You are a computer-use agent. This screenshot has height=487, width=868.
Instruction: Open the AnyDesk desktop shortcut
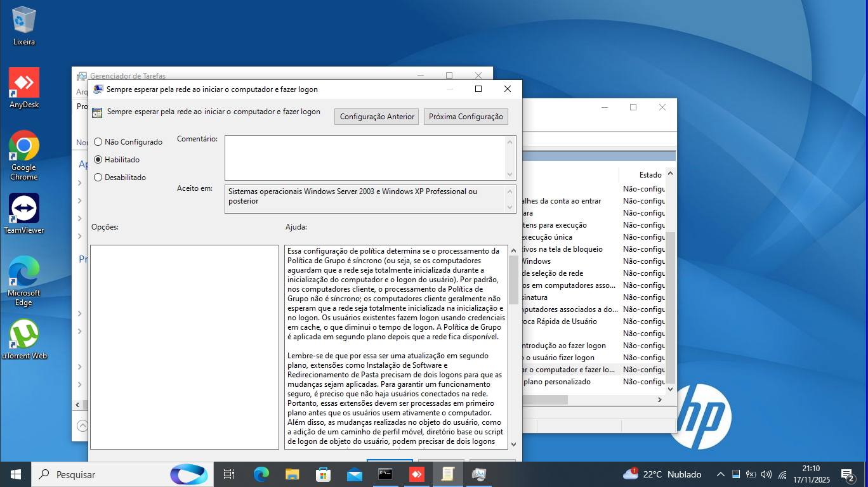pos(24,82)
